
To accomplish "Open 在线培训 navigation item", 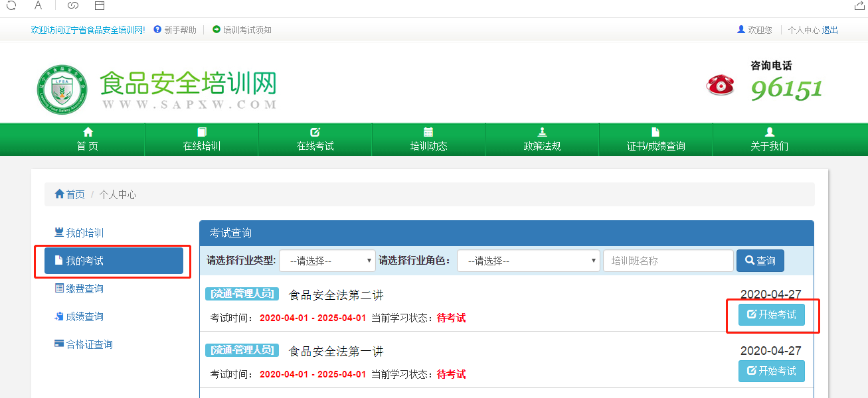I will (202, 140).
